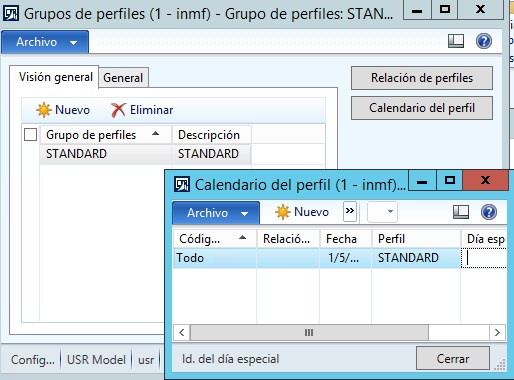Click Descripción column header
Image resolution: width=514 pixels, height=380 pixels.
(212, 135)
